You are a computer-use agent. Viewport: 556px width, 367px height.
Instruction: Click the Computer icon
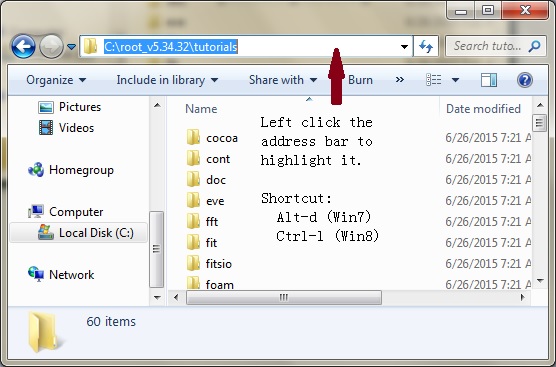pyautogui.click(x=36, y=212)
